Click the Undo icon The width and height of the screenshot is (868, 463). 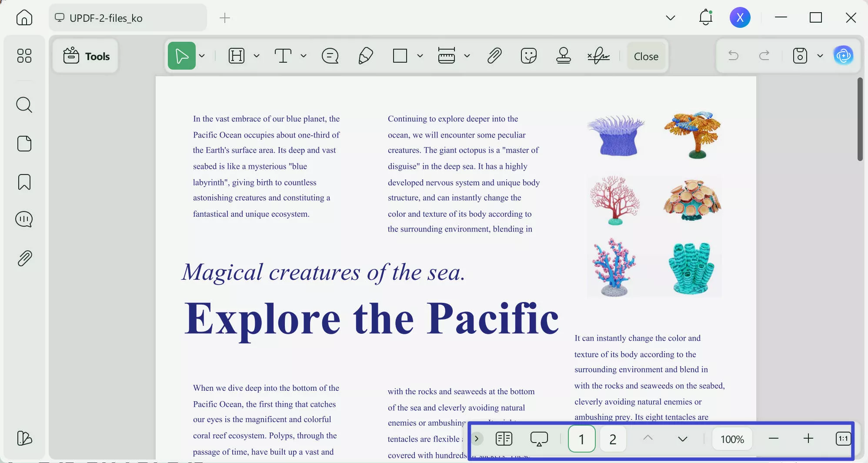pos(733,56)
